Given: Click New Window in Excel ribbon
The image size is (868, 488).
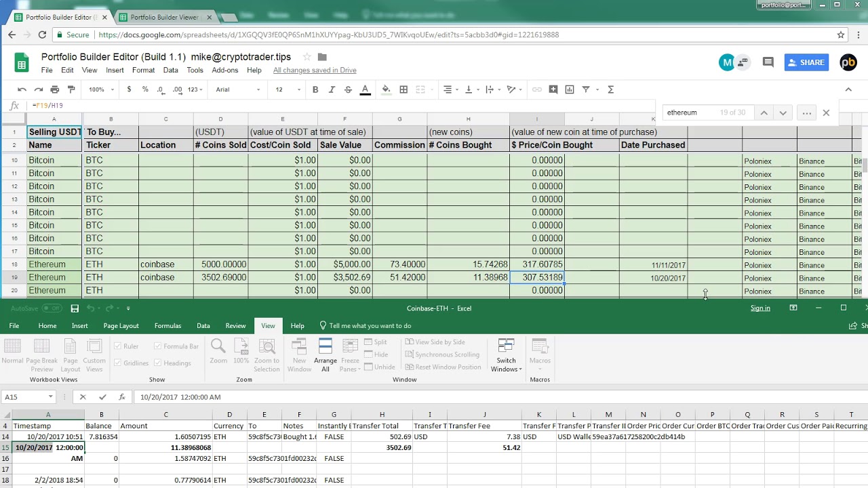Looking at the screenshot, I should tap(299, 355).
